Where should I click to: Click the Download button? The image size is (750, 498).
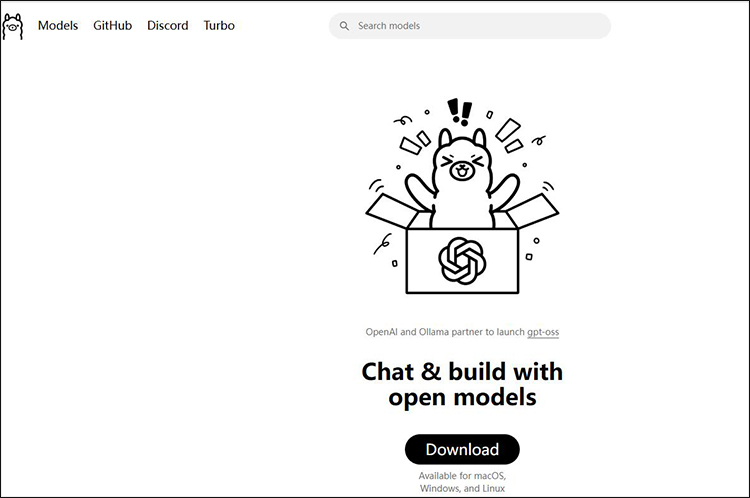[462, 449]
